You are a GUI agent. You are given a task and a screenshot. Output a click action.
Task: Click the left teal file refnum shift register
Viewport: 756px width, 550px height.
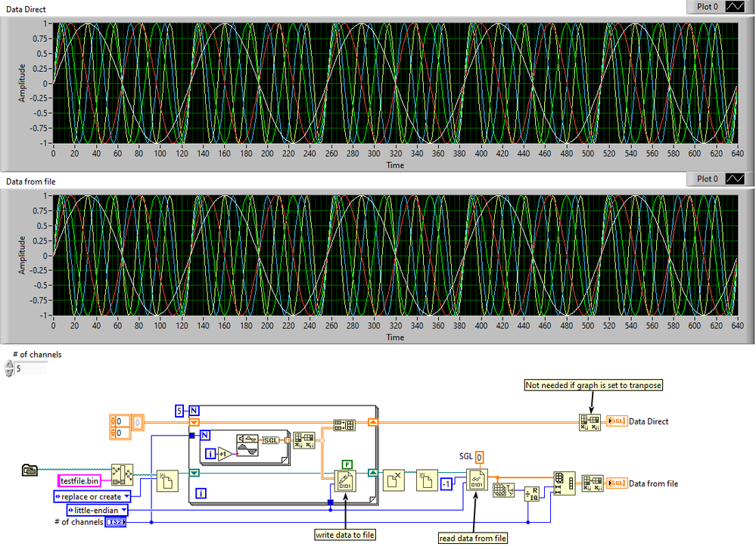click(x=194, y=473)
